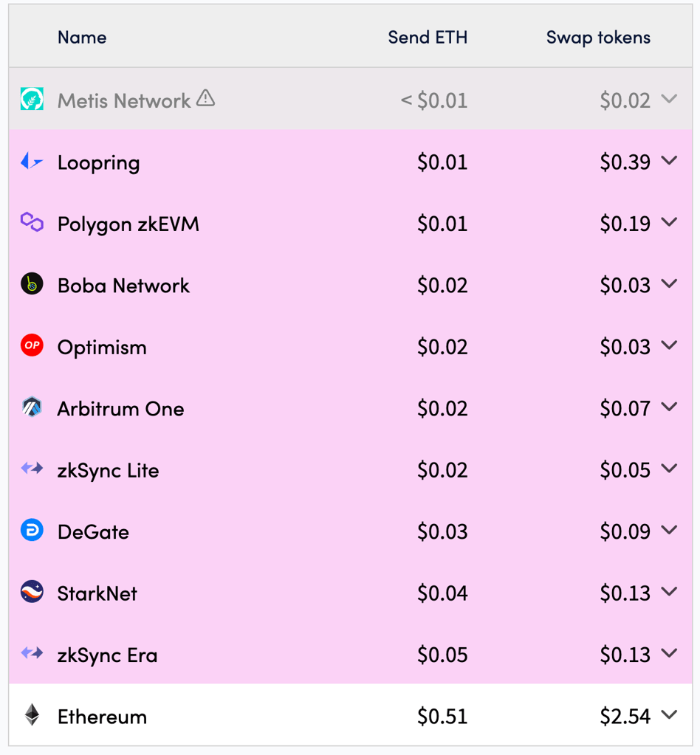This screenshot has width=700, height=755.
Task: Expand the zkSync Lite row chevron
Action: 670,469
